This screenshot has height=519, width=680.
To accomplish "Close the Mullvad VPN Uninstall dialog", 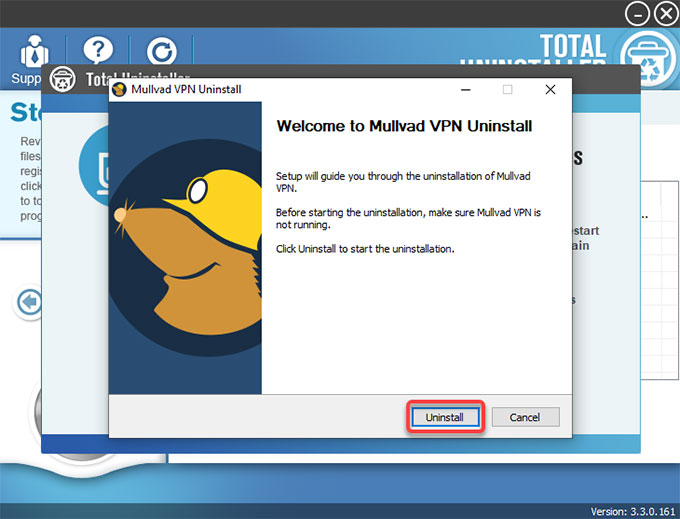I will pyautogui.click(x=550, y=89).
